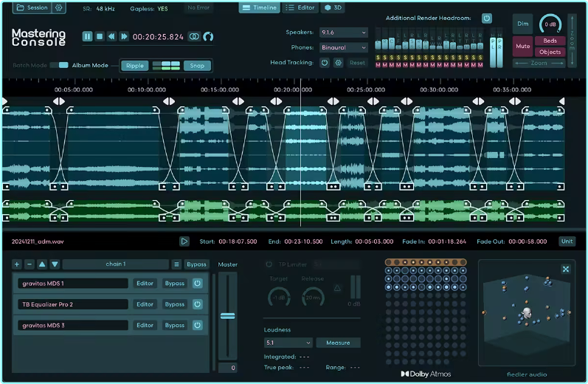Click the stop transport button

pyautogui.click(x=100, y=36)
